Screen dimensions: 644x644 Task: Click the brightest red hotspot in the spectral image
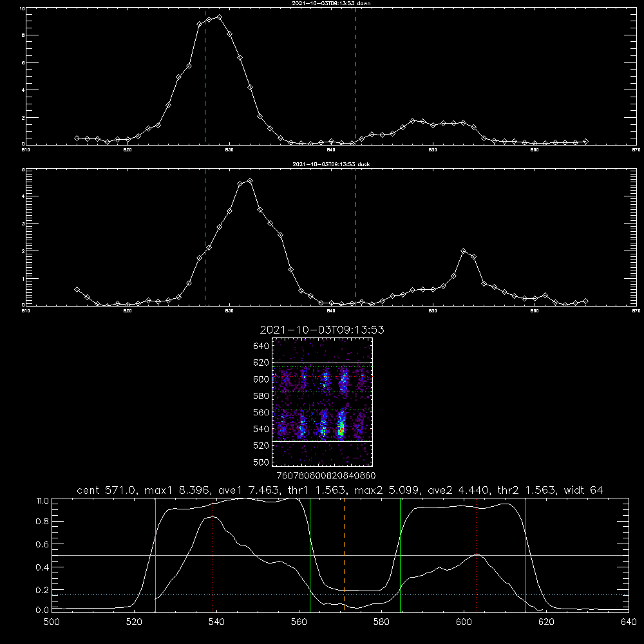click(x=341, y=430)
